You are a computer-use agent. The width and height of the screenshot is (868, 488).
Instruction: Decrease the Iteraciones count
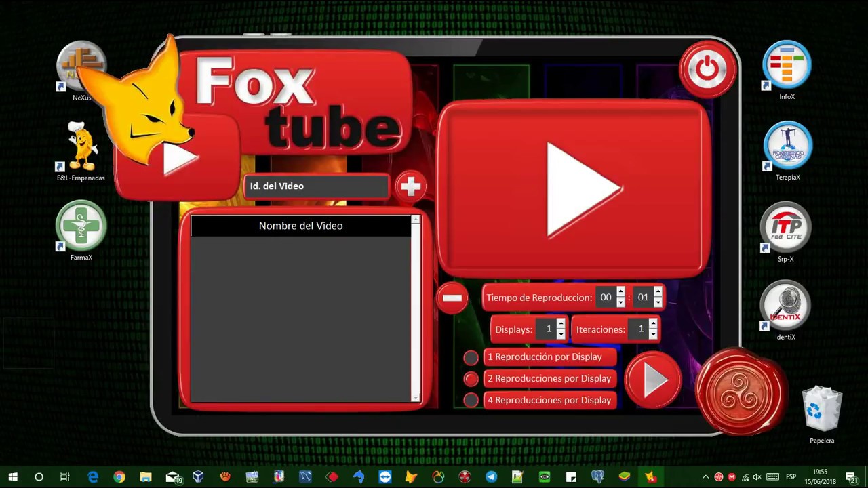(653, 334)
